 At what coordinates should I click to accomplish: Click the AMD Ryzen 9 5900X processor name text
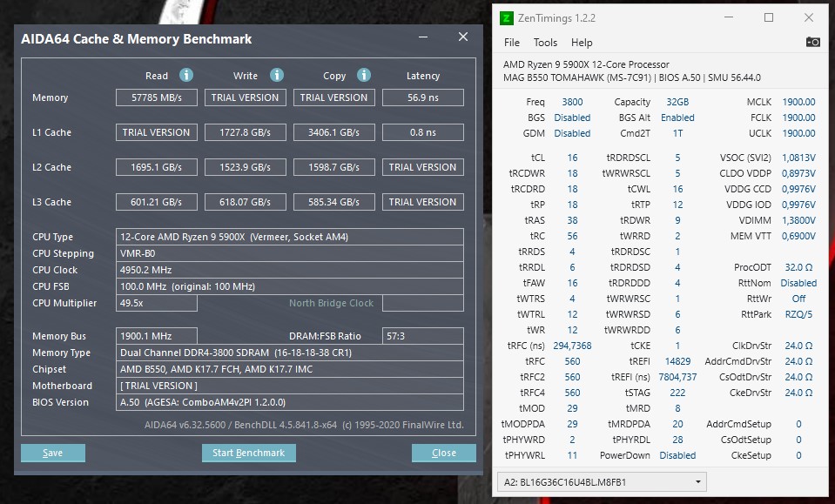click(x=586, y=64)
